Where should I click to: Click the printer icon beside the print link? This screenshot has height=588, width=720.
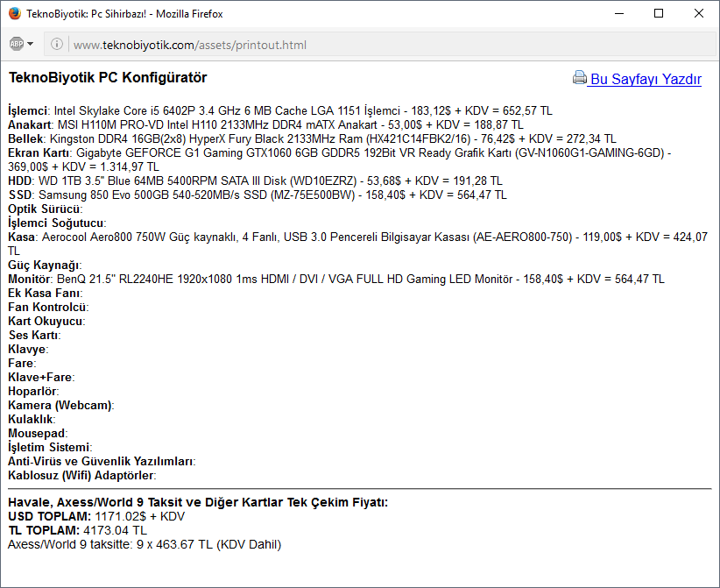[x=580, y=78]
